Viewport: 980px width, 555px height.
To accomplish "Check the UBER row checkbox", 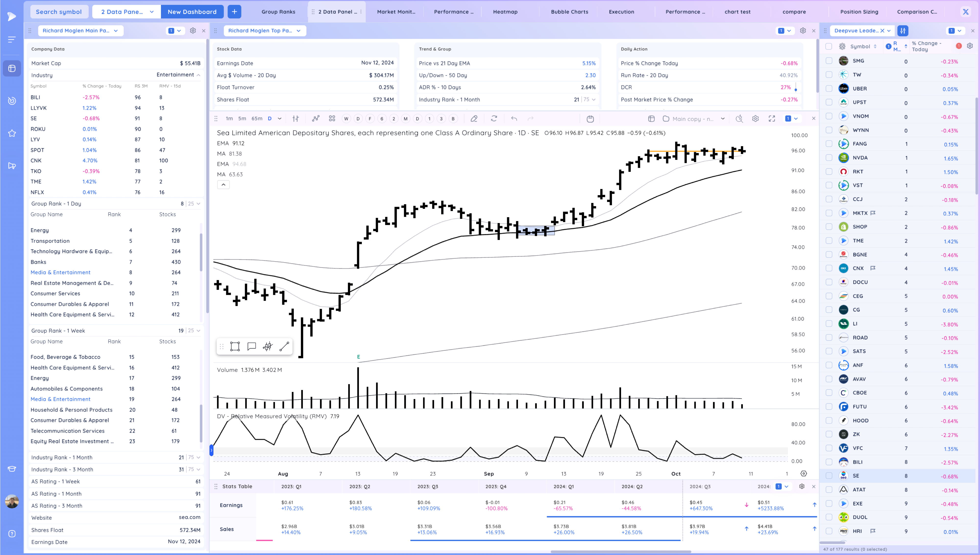I will [x=829, y=88].
